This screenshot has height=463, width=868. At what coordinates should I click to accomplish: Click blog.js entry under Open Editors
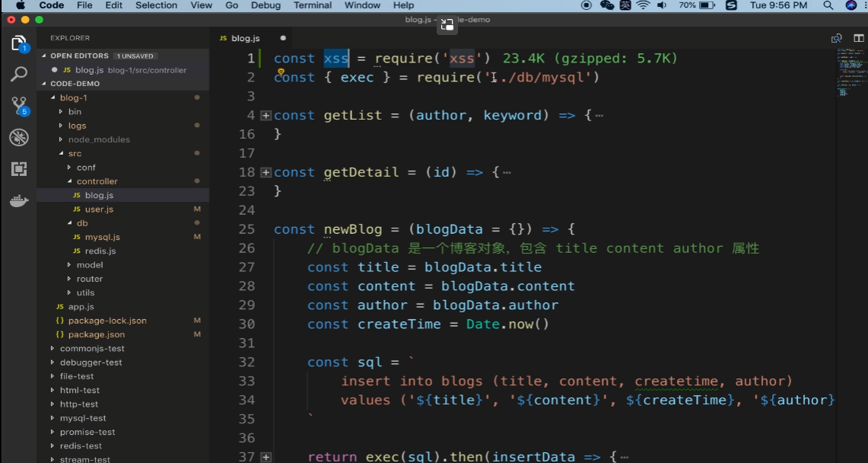(123, 70)
